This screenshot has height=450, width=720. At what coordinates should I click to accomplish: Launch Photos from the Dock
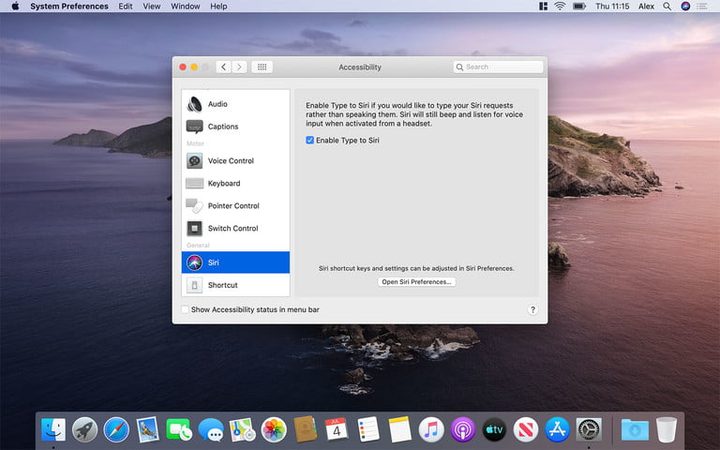click(274, 430)
